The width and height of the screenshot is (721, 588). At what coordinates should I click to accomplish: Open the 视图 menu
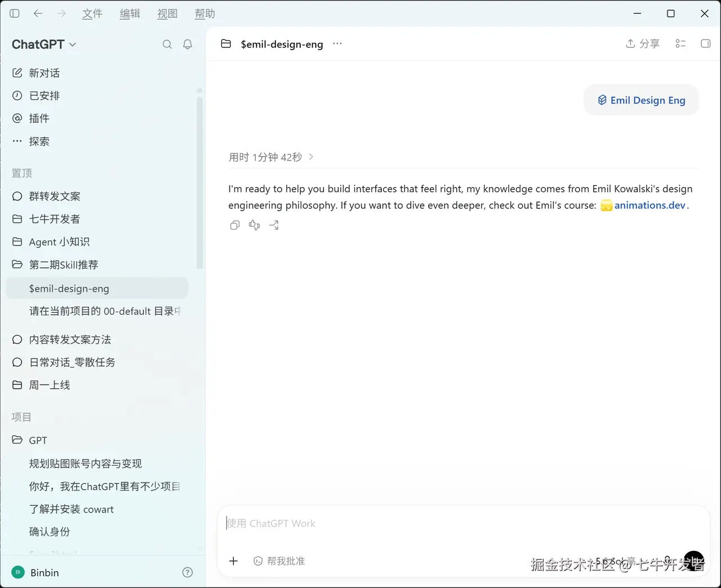(167, 14)
